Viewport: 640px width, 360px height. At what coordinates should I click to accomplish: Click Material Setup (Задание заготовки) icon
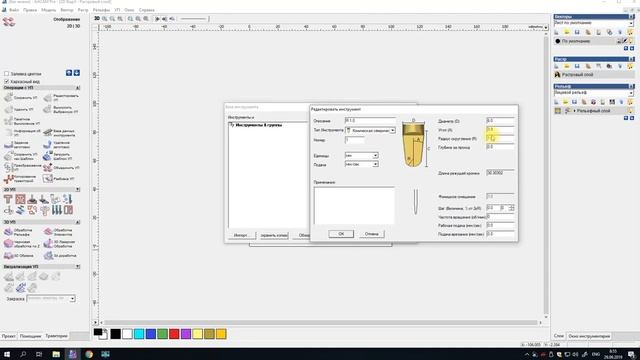[9, 144]
